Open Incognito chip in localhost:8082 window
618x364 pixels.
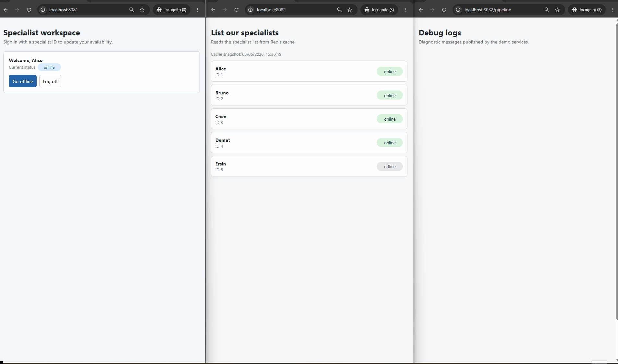(379, 10)
